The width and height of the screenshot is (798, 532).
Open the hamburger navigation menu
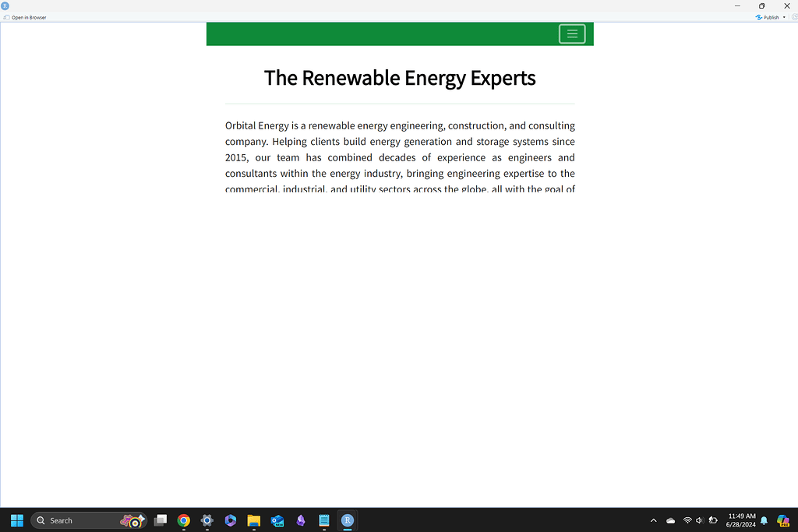[x=571, y=33]
